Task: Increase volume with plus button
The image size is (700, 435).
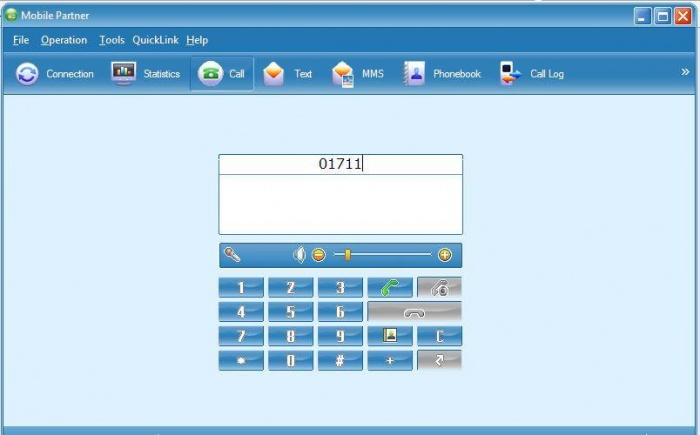Action: coord(445,255)
